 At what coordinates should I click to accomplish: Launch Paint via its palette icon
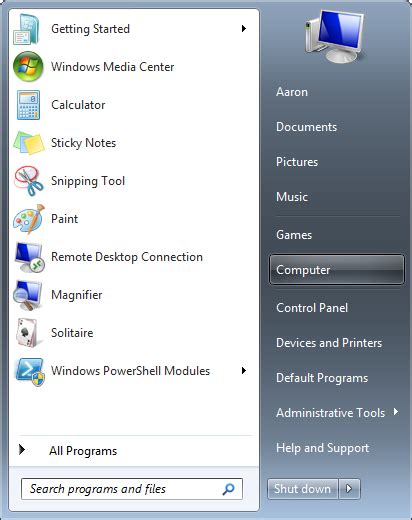click(x=29, y=219)
